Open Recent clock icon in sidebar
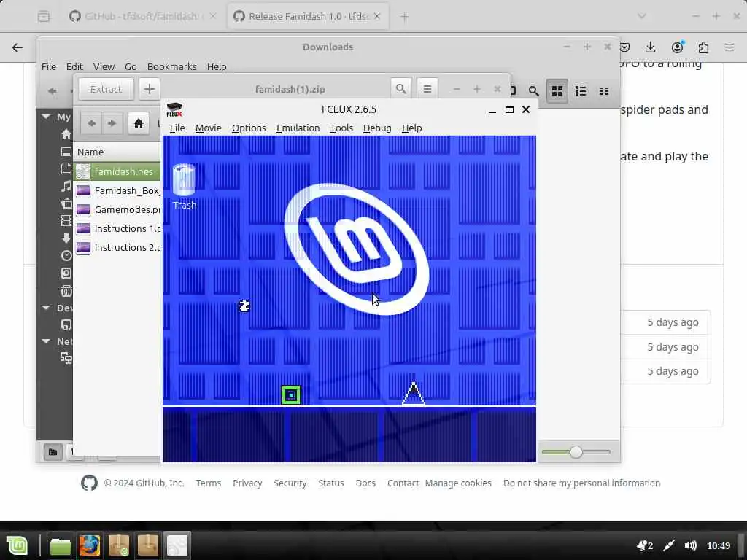Screen dimensions: 747x560 [66, 256]
